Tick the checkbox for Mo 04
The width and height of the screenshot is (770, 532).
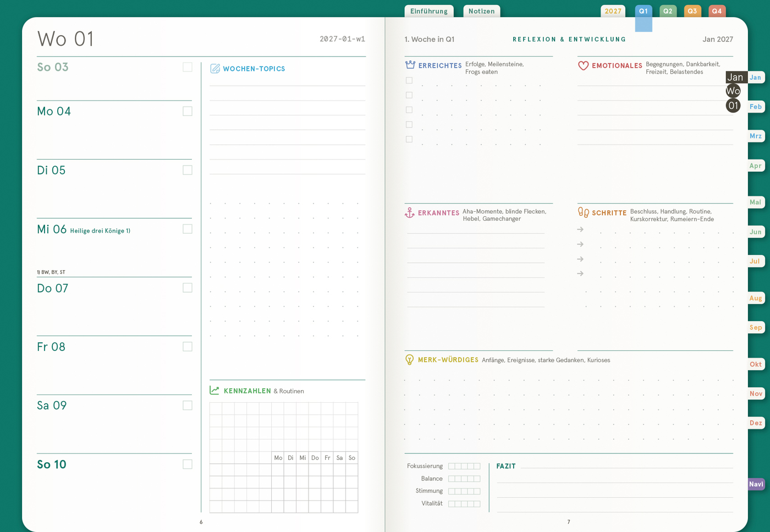pyautogui.click(x=188, y=111)
